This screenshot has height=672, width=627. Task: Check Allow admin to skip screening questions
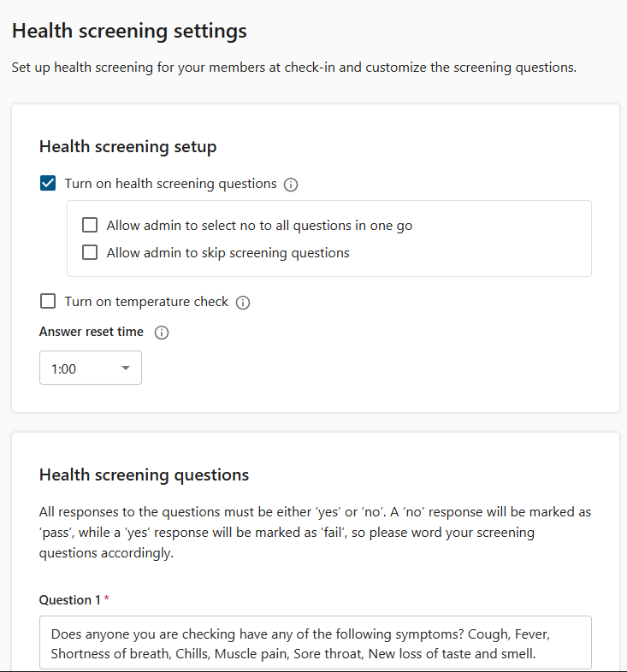tap(90, 252)
